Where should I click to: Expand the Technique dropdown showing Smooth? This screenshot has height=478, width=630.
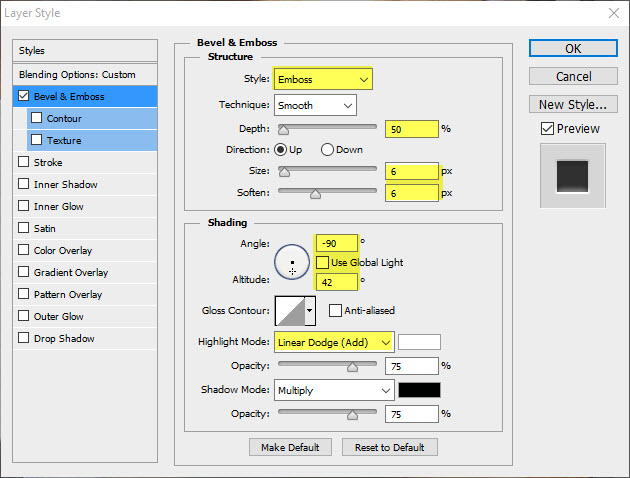pos(316,105)
